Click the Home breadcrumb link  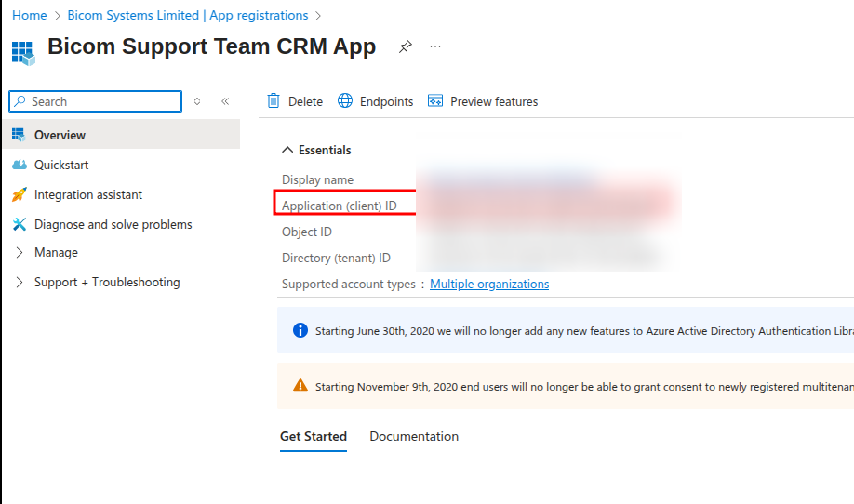[30, 15]
